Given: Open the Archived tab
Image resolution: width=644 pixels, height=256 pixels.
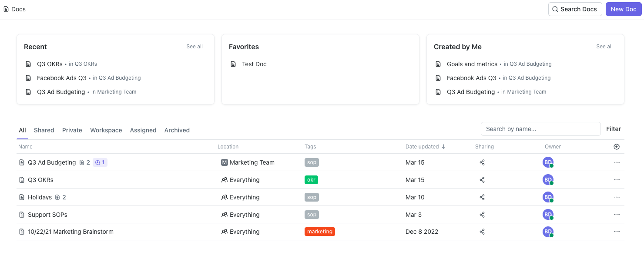Looking at the screenshot, I should click(x=177, y=130).
